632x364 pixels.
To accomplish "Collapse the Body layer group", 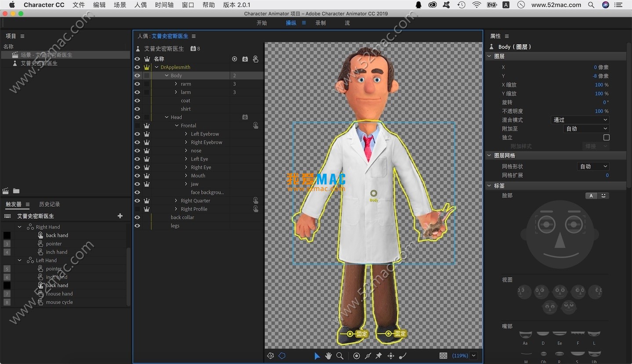I will click(167, 76).
